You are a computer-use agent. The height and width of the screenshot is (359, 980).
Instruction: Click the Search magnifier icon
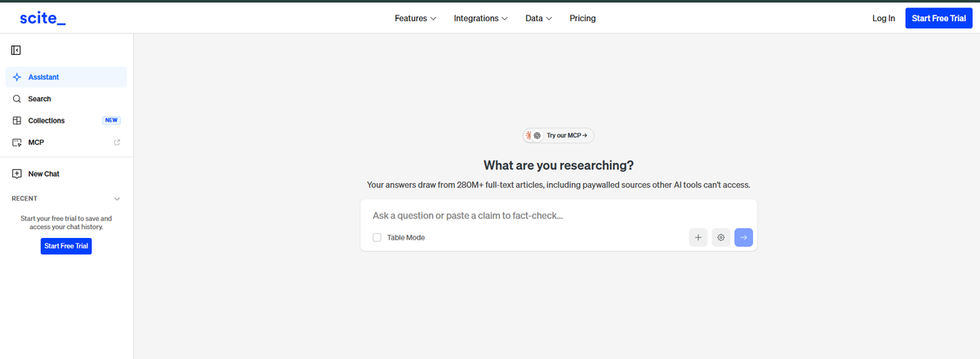pyautogui.click(x=16, y=99)
